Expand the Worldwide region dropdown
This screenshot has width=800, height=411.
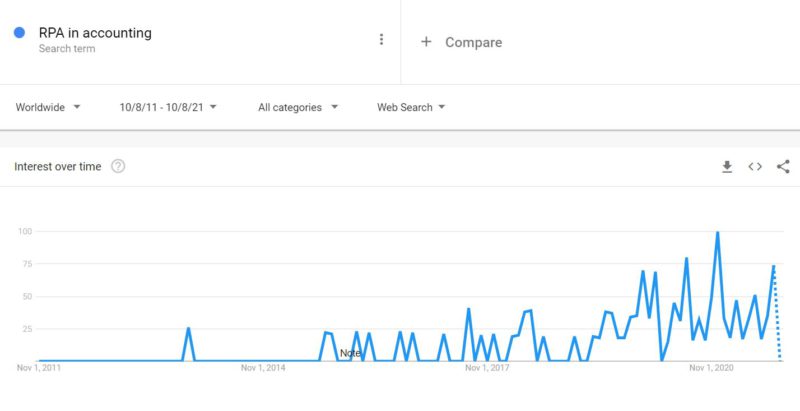pos(48,107)
